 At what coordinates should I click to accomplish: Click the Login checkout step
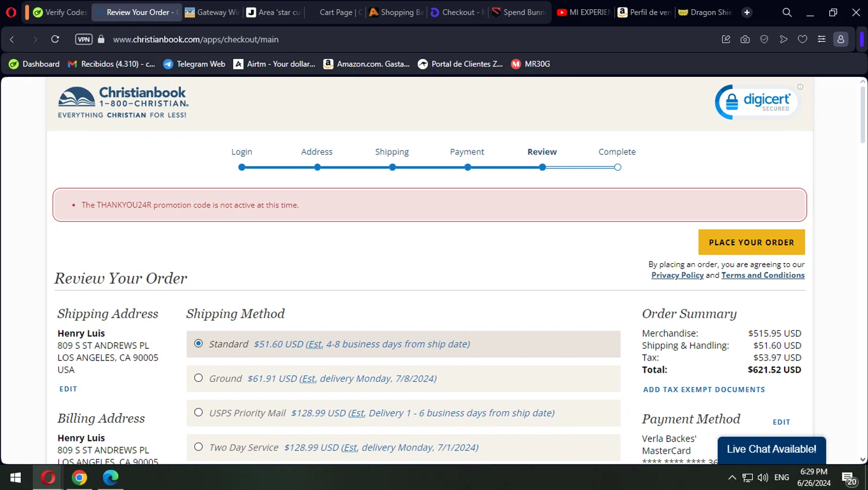click(x=242, y=152)
